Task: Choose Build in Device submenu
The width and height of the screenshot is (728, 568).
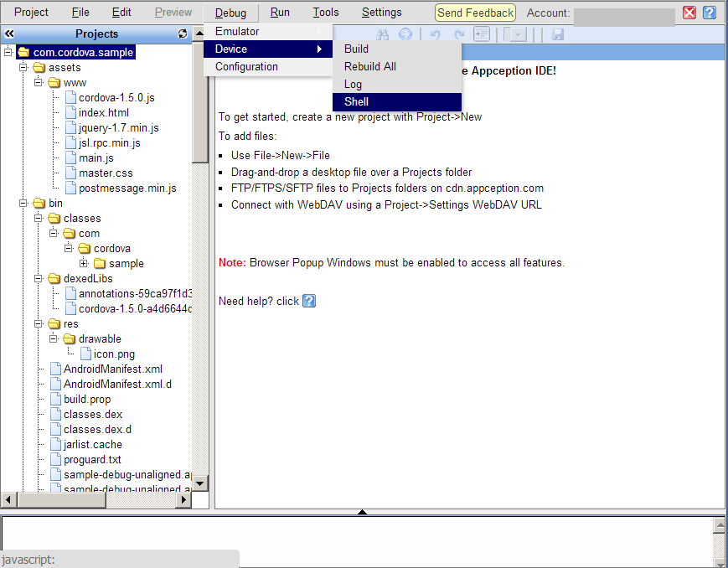Action: pyautogui.click(x=397, y=49)
